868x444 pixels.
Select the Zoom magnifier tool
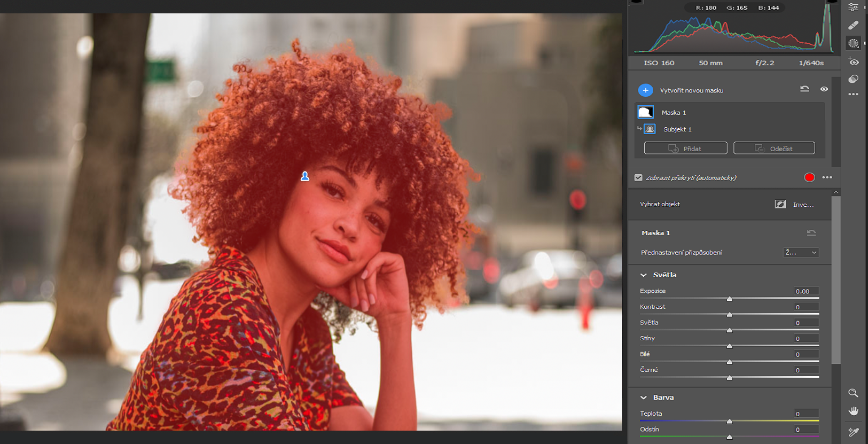click(854, 393)
